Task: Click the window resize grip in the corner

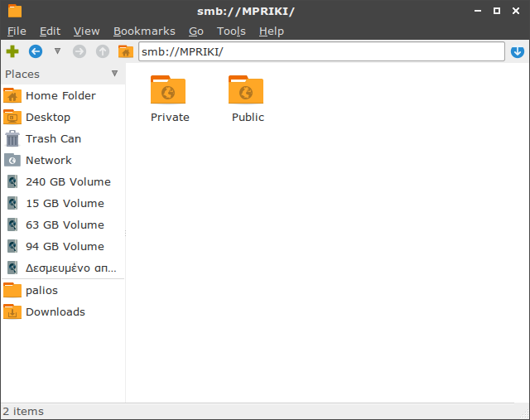Action: point(525,414)
